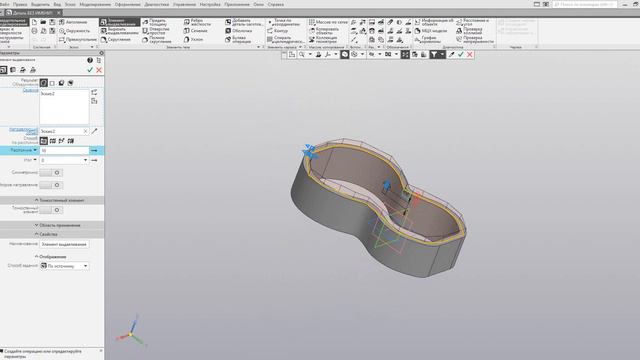
Task: Select second Результат option icon
Action: [52, 83]
